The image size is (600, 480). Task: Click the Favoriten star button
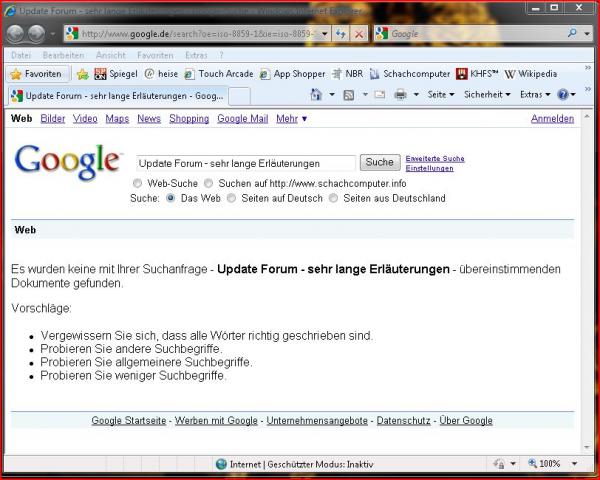point(36,74)
